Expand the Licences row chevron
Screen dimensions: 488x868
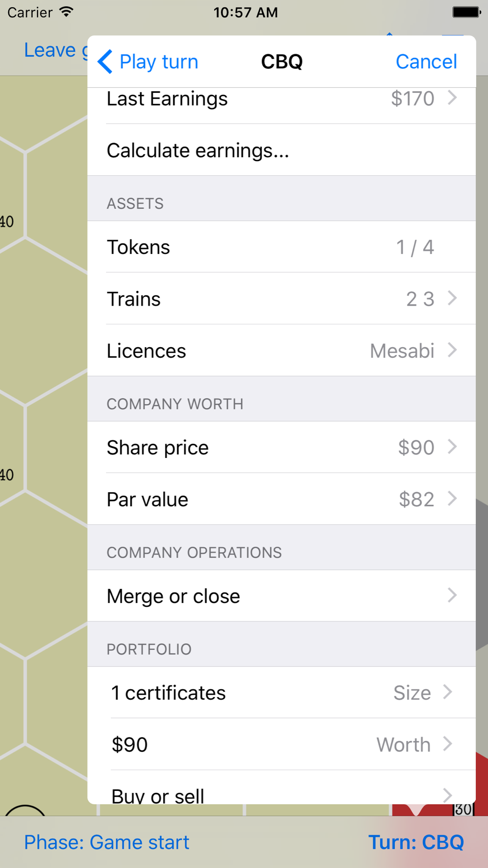(452, 350)
